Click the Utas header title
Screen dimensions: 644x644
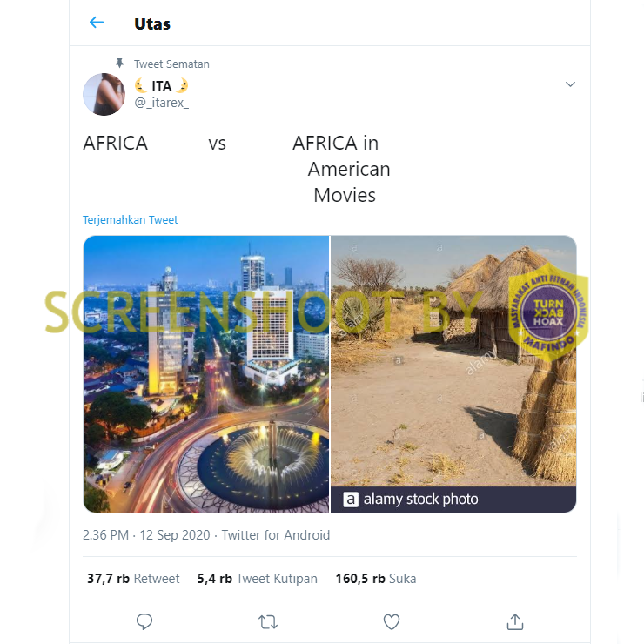point(152,23)
